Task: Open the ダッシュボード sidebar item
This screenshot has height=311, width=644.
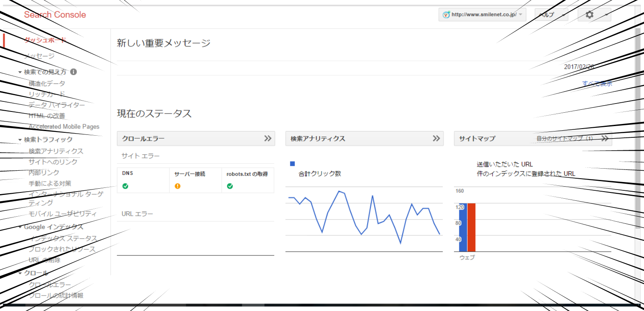Action: (45, 40)
